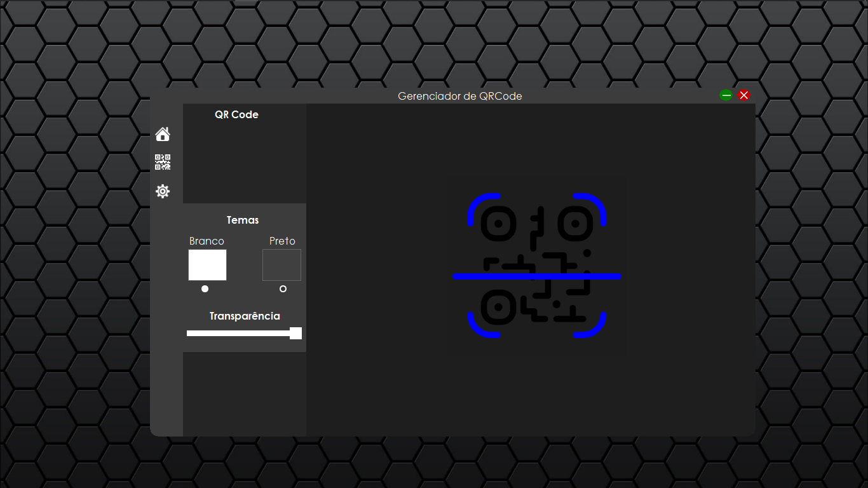Choose the dark Preto theme swatch
This screenshot has width=868, height=488.
(x=281, y=265)
